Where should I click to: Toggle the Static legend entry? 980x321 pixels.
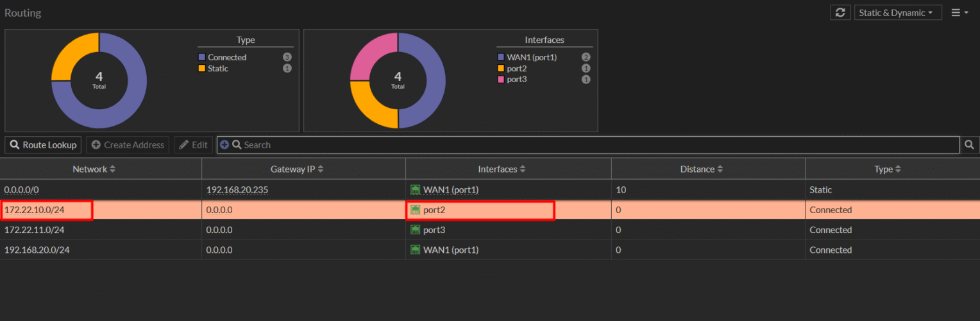point(217,69)
